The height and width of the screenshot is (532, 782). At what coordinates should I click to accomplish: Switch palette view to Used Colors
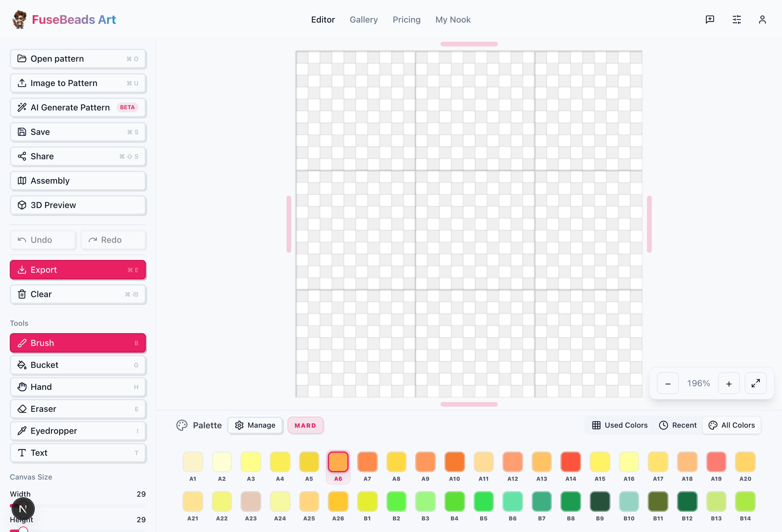pyautogui.click(x=620, y=426)
